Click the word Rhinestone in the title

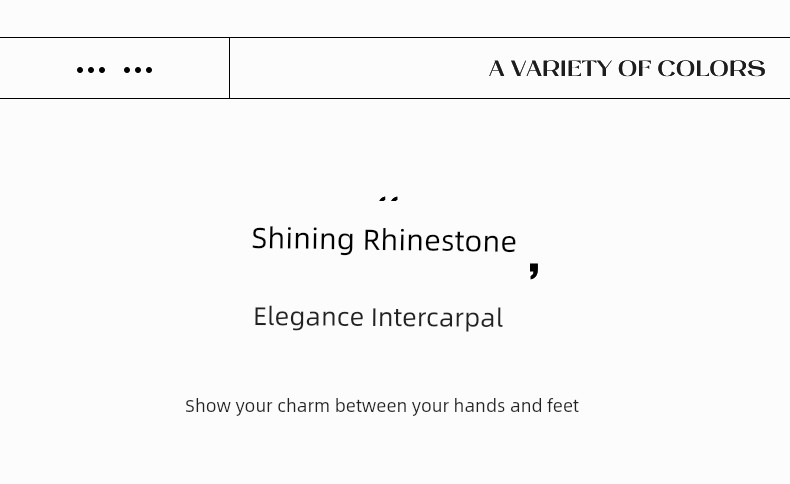pos(440,240)
